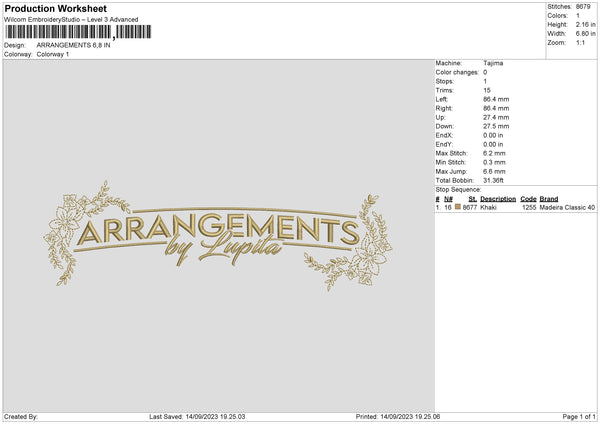Select the "Colorway 1" value

pyautogui.click(x=53, y=54)
